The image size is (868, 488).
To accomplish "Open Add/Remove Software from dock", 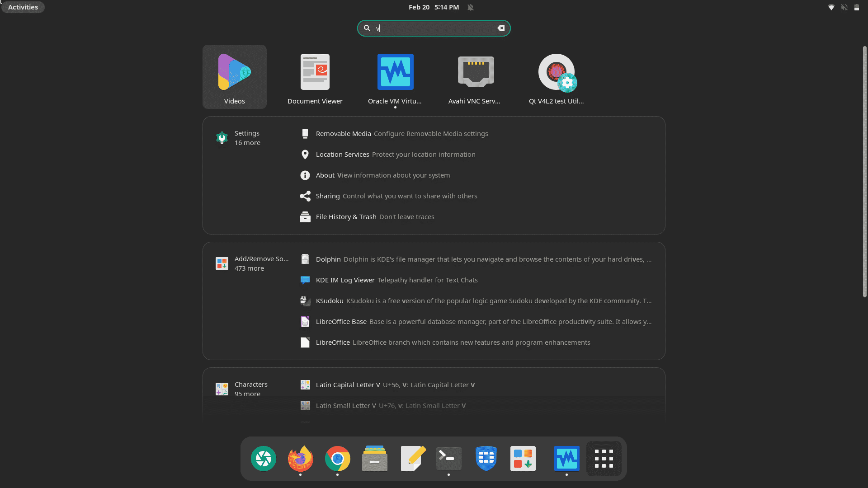I will [523, 459].
